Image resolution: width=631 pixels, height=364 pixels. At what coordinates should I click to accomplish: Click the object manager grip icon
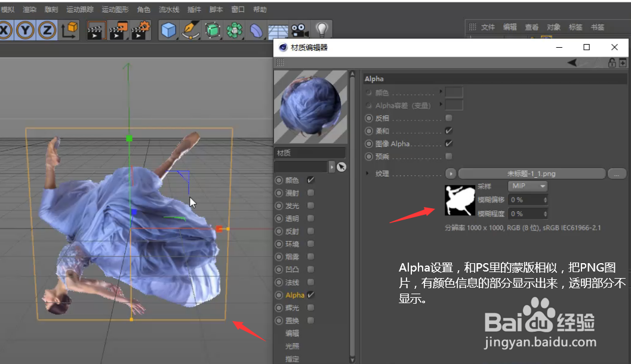(x=472, y=27)
